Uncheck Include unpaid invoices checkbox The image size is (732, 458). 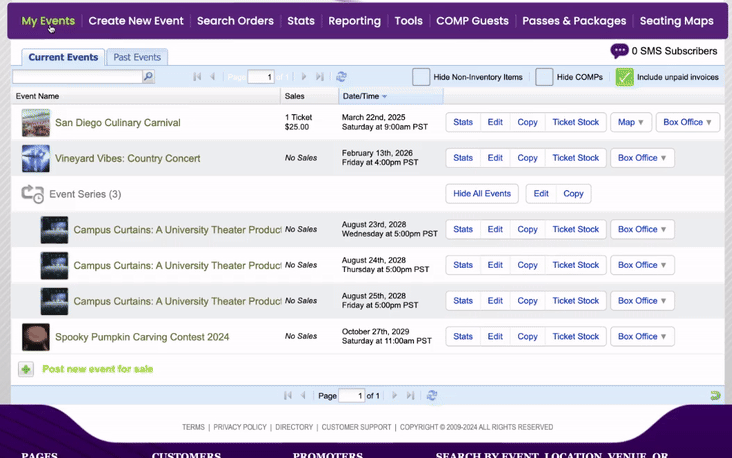625,77
